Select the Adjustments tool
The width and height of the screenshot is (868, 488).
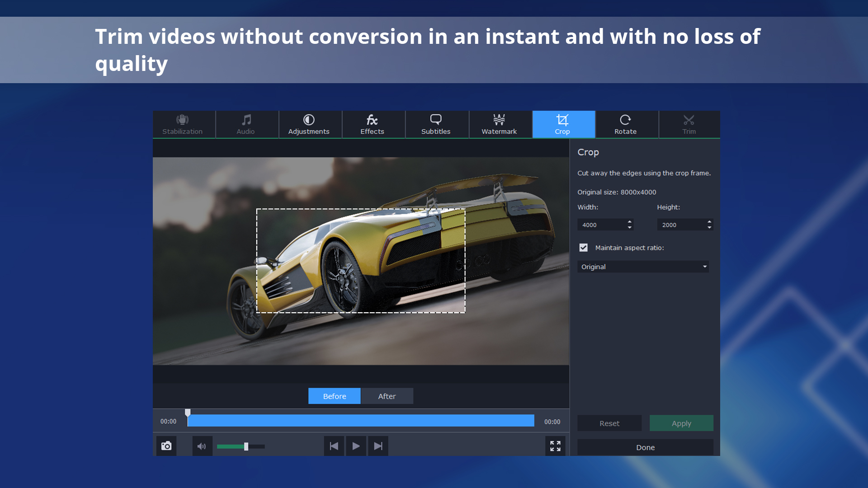[309, 124]
